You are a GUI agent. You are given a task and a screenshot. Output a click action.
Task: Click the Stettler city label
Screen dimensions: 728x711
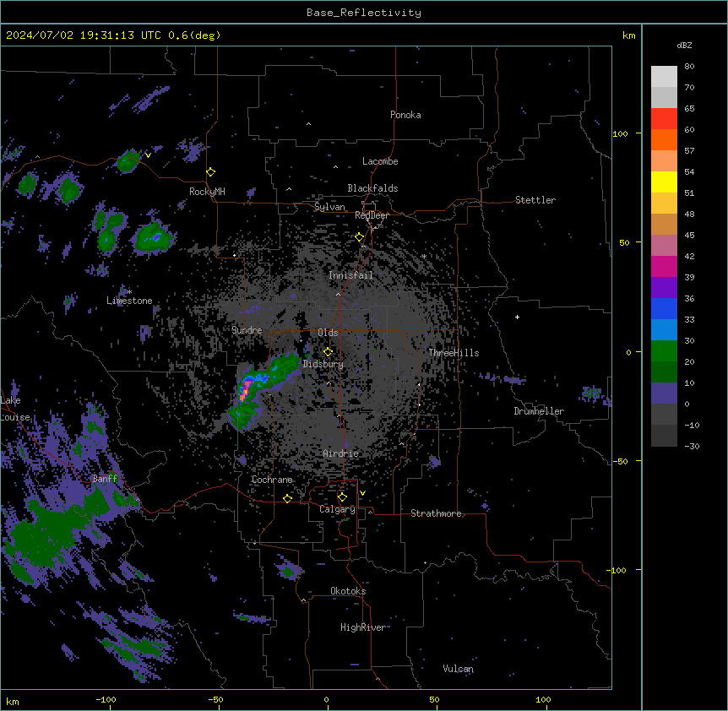point(535,200)
